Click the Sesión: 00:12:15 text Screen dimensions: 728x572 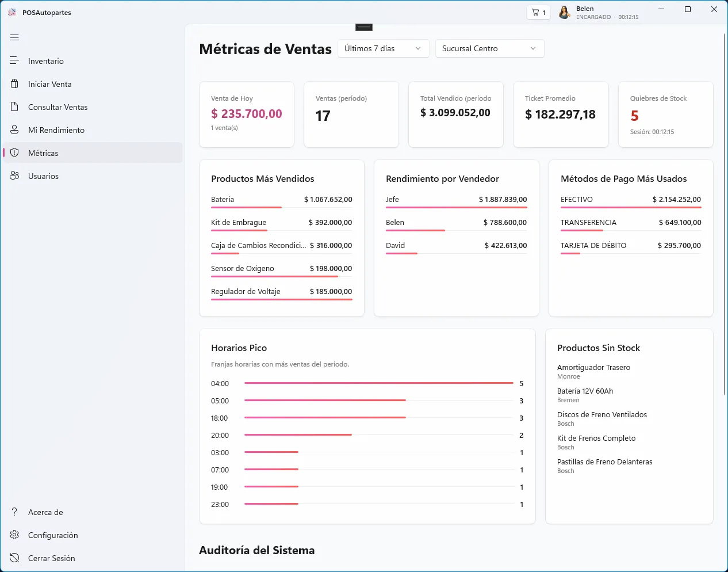652,132
